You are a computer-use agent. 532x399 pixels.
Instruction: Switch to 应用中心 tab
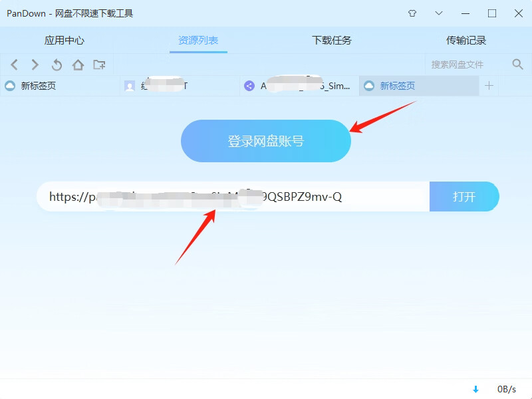point(64,41)
